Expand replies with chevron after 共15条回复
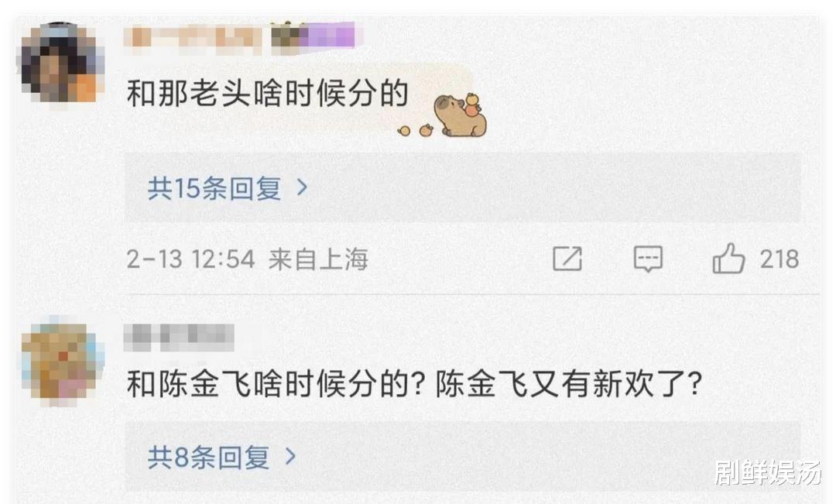This screenshot has height=504, width=836. click(302, 187)
